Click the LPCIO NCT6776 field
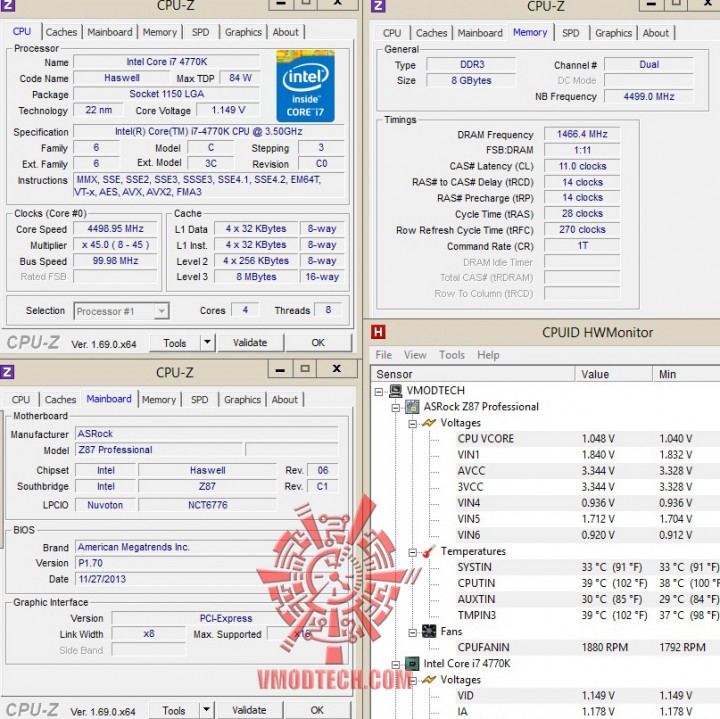This screenshot has width=720, height=719. click(x=208, y=505)
